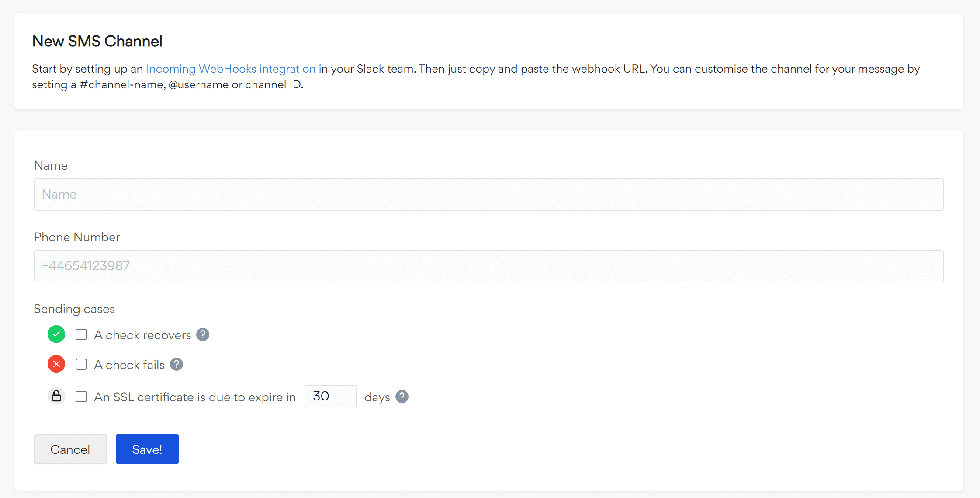Click 'A check recovers' label text
The image size is (980, 498).
pos(142,335)
